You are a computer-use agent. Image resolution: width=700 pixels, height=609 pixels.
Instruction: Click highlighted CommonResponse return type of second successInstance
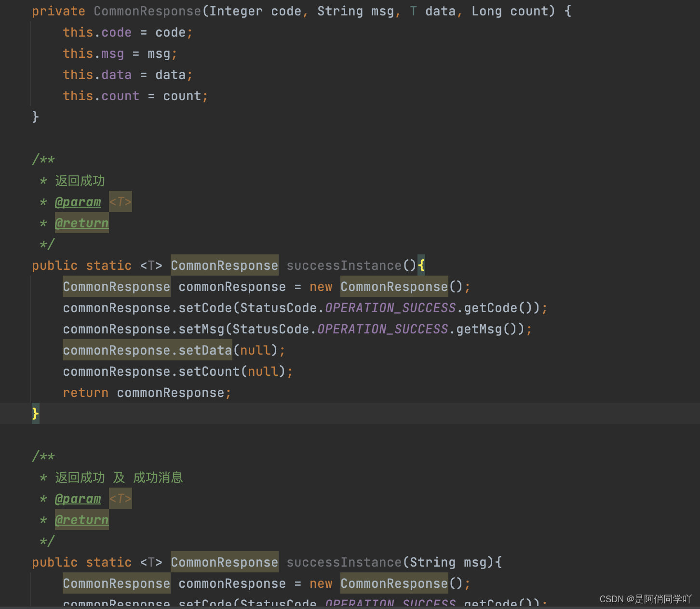[x=225, y=562]
